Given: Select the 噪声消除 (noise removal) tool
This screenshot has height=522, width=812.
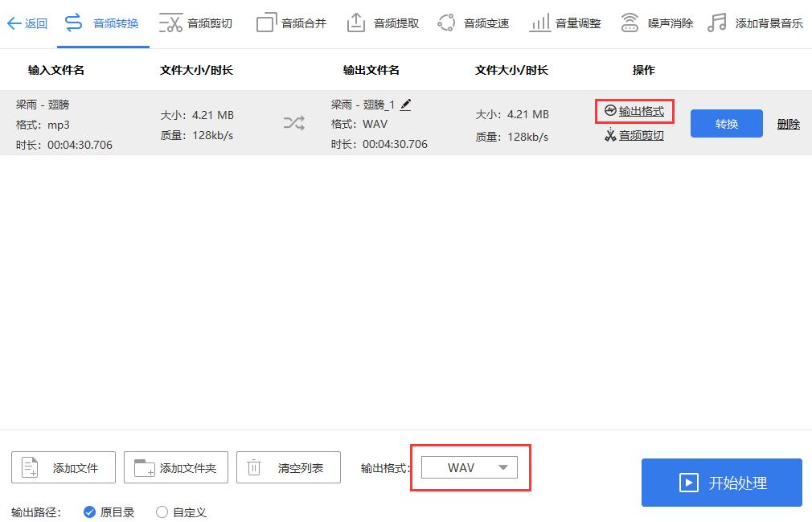Looking at the screenshot, I should coord(660,23).
